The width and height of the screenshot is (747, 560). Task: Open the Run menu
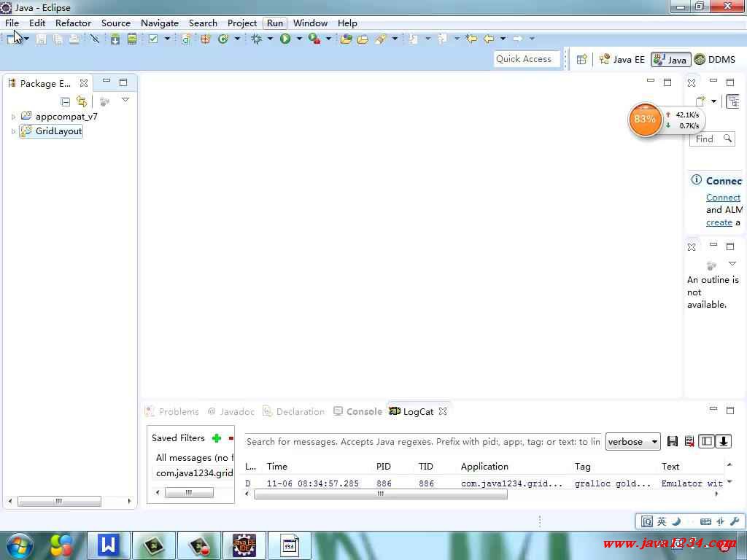275,23
